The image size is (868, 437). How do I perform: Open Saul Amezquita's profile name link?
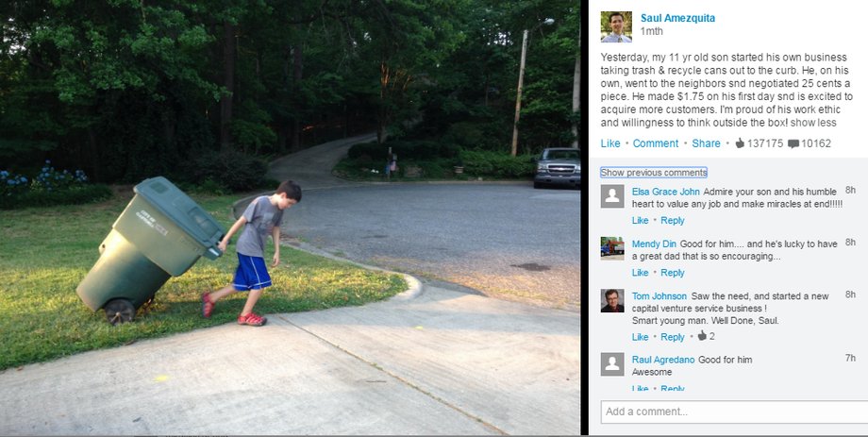[x=677, y=18]
